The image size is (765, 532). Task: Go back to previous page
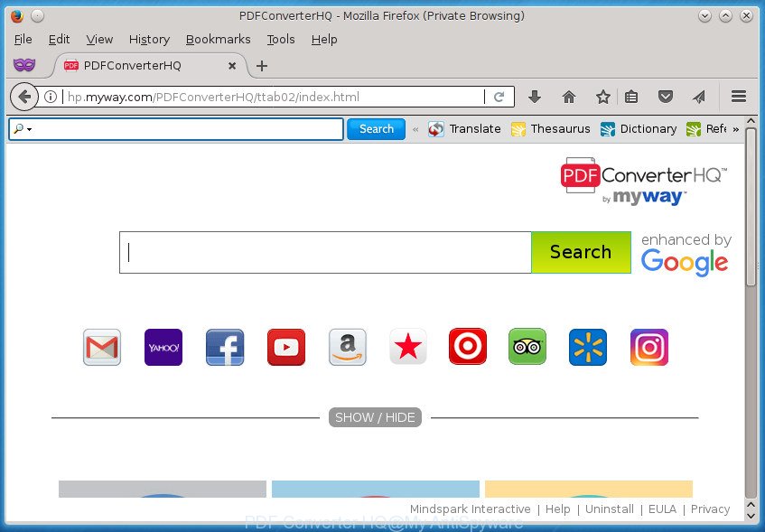[23, 97]
